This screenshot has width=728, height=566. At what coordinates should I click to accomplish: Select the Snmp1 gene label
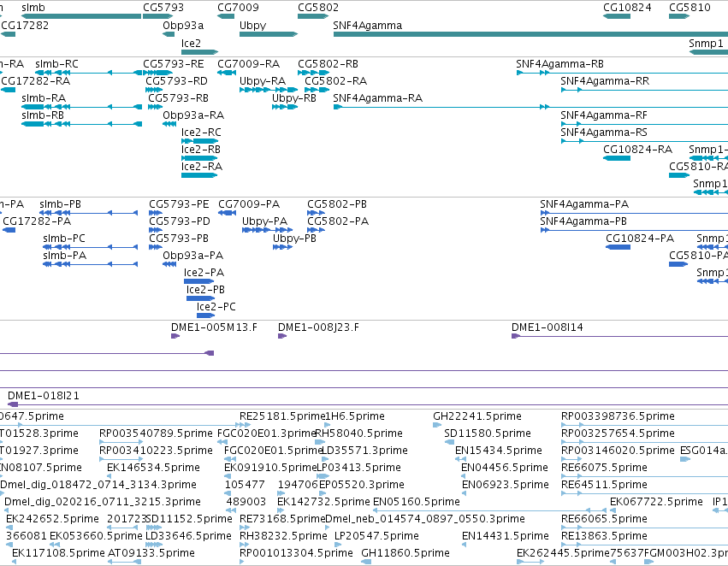(706, 43)
